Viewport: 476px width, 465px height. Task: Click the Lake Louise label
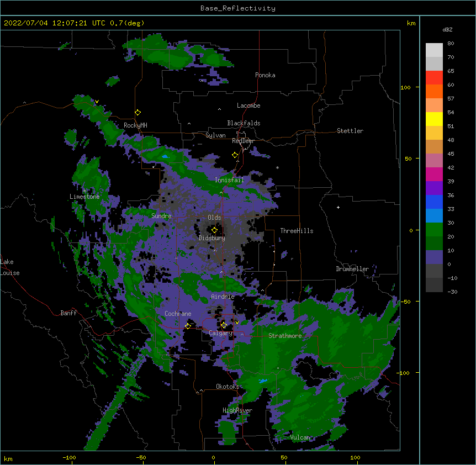tap(10, 267)
